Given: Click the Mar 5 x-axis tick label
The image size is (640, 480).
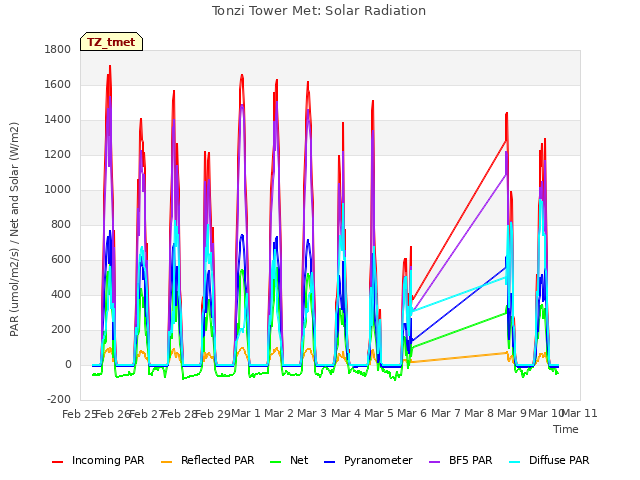Looking at the screenshot, I should [379, 413].
